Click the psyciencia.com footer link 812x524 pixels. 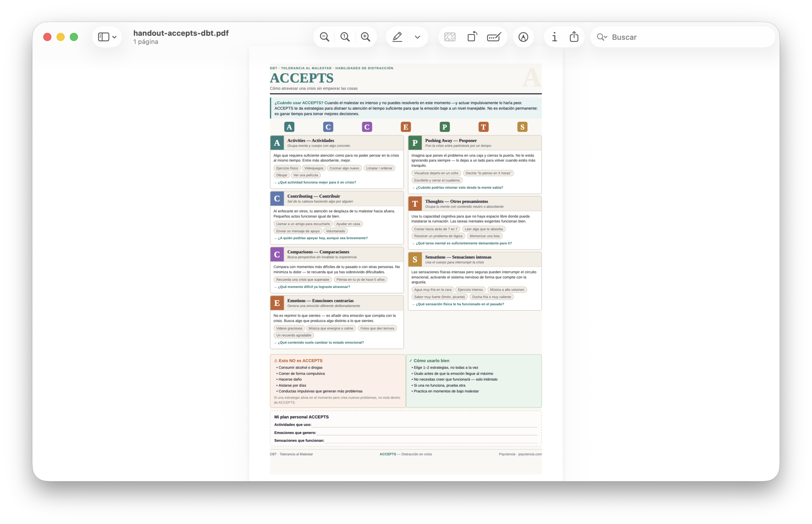coord(530,454)
